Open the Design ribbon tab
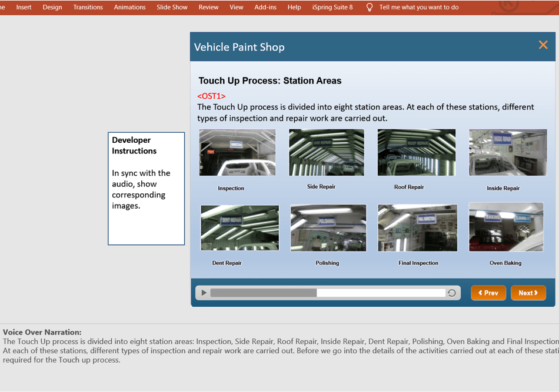The image size is (559, 392). pyautogui.click(x=52, y=7)
